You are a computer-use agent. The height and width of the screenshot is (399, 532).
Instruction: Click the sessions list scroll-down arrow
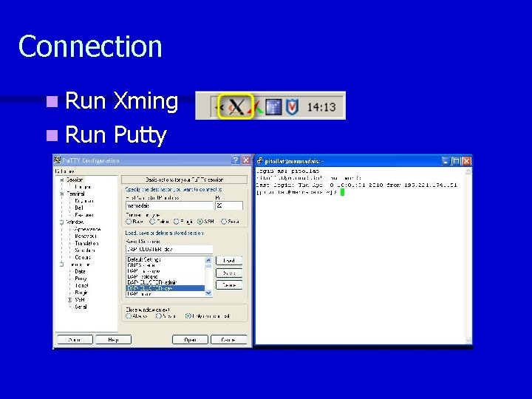point(208,293)
